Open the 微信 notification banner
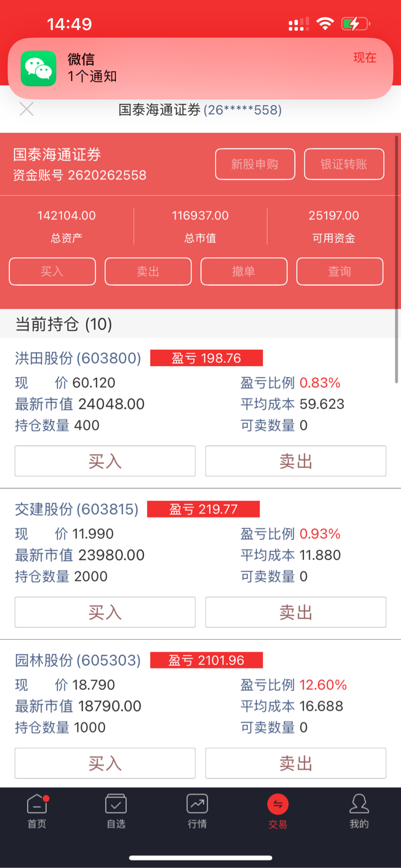This screenshot has height=868, width=401. pyautogui.click(x=200, y=68)
